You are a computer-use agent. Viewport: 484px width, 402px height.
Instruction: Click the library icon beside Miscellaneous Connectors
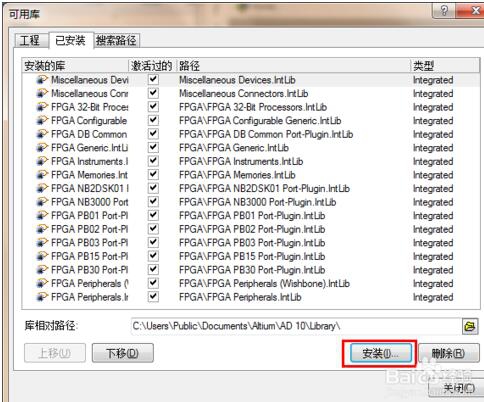[42, 93]
